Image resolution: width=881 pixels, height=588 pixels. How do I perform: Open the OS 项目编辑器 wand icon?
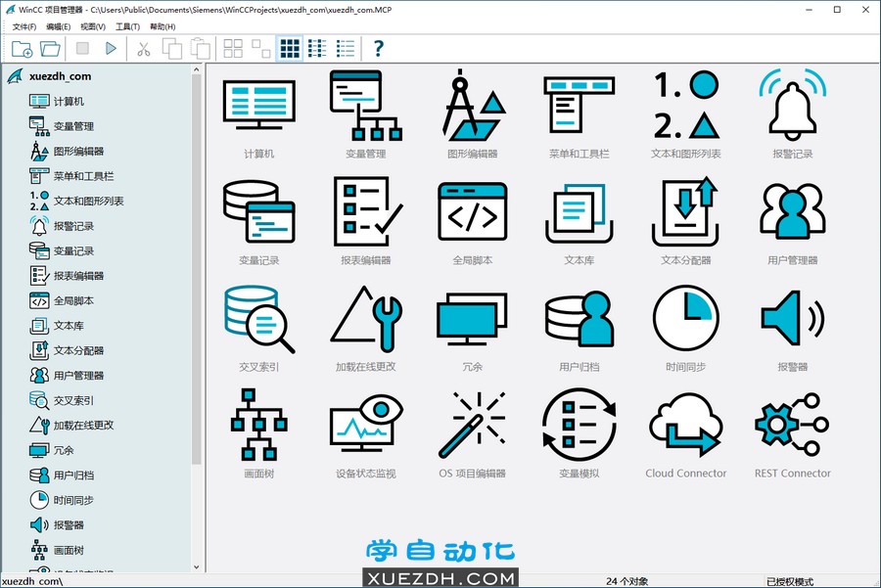(473, 426)
